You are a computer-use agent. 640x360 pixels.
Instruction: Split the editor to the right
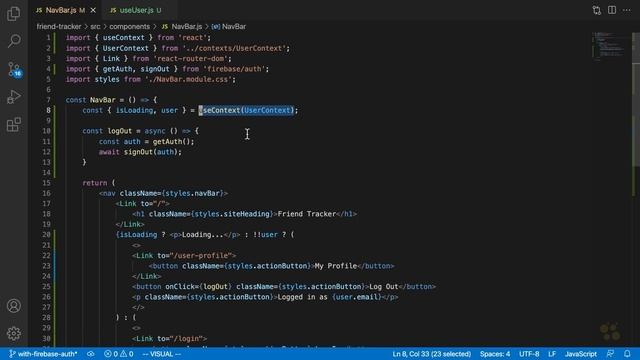tap(611, 10)
